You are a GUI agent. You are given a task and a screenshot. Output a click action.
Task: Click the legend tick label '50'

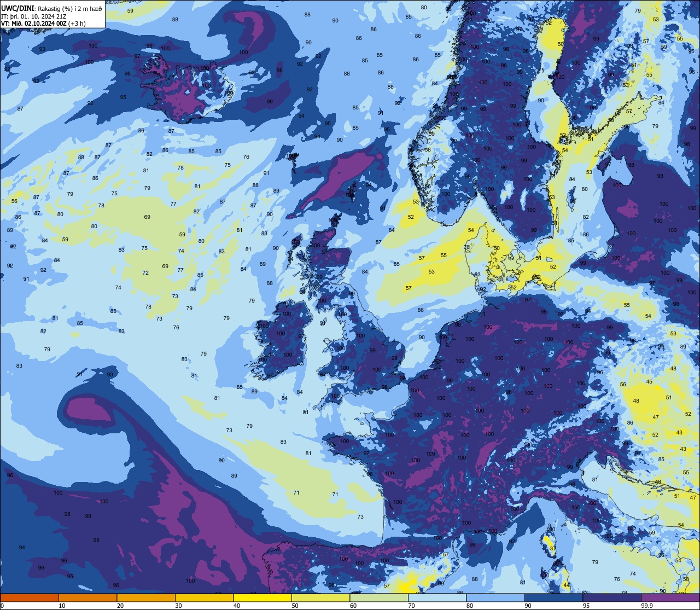[x=295, y=606]
